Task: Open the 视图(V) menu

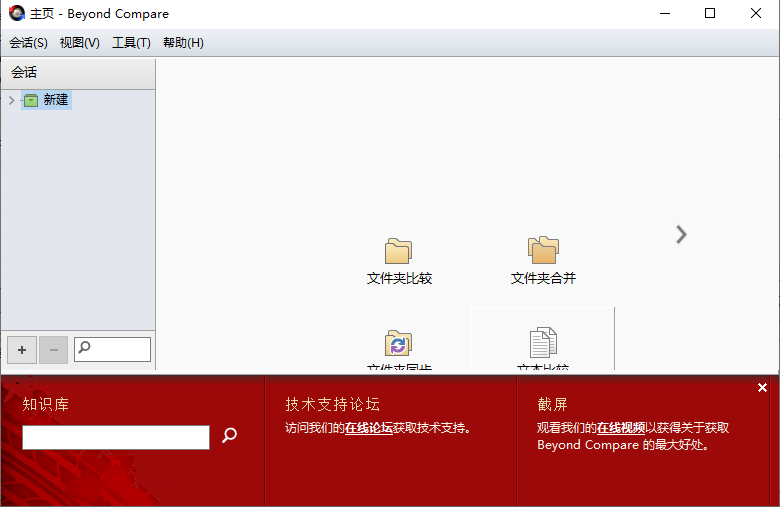Action: click(80, 43)
